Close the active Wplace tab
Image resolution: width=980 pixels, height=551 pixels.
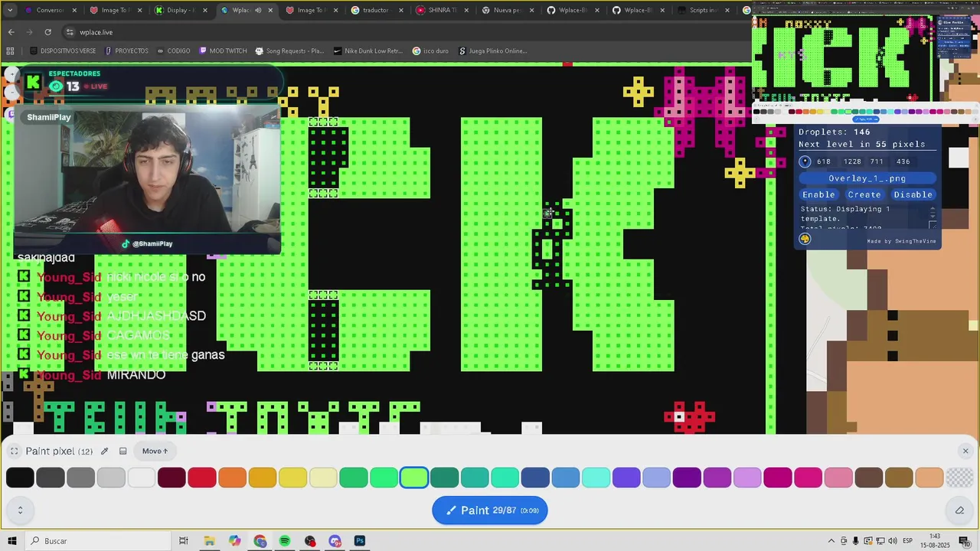[x=270, y=10]
